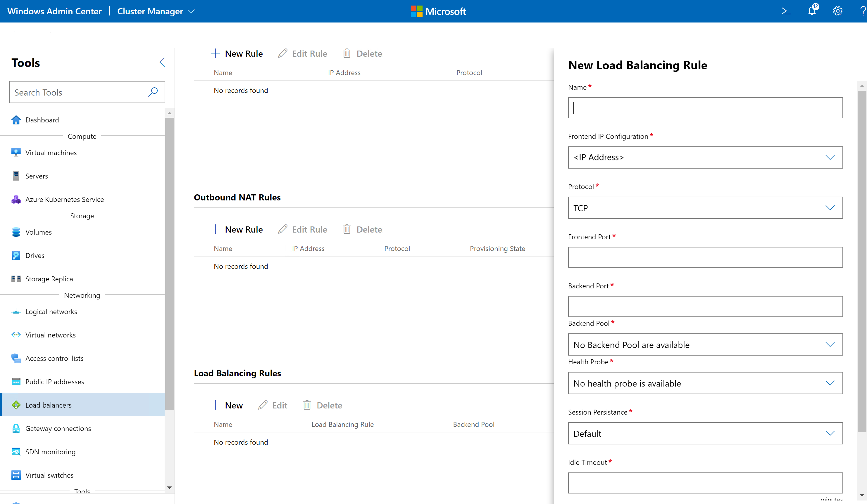
Task: Collapse the Tools side panel
Action: 162,62
